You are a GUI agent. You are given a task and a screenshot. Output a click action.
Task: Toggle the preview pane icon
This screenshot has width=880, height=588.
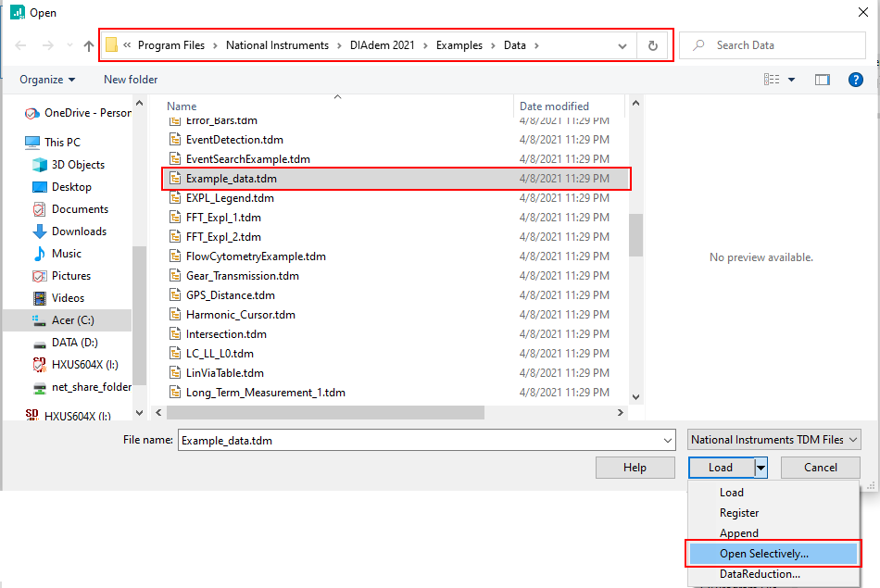[822, 80]
